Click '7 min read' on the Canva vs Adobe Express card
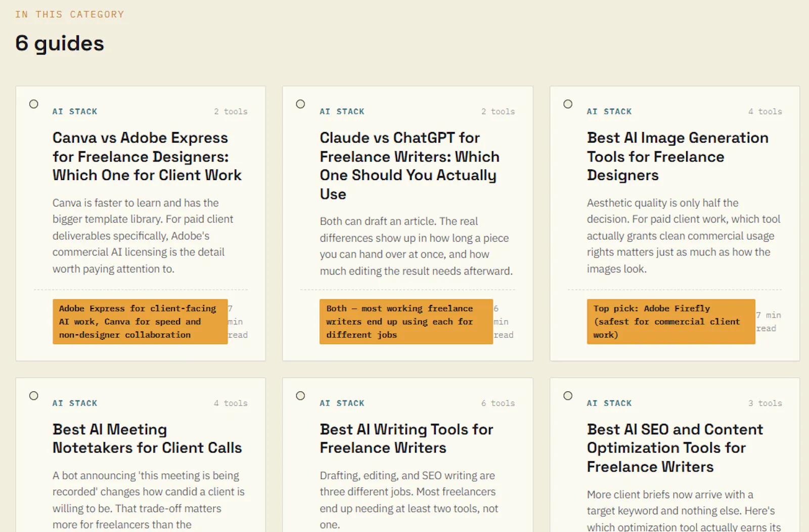Screen dimensions: 809x532 pos(238,322)
